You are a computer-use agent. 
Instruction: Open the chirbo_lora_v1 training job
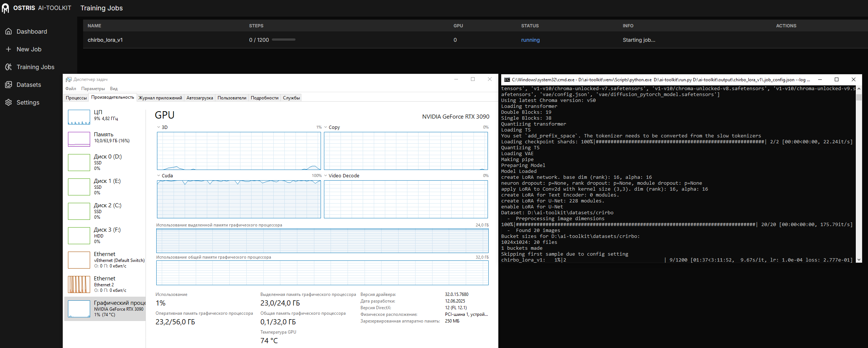pos(105,40)
